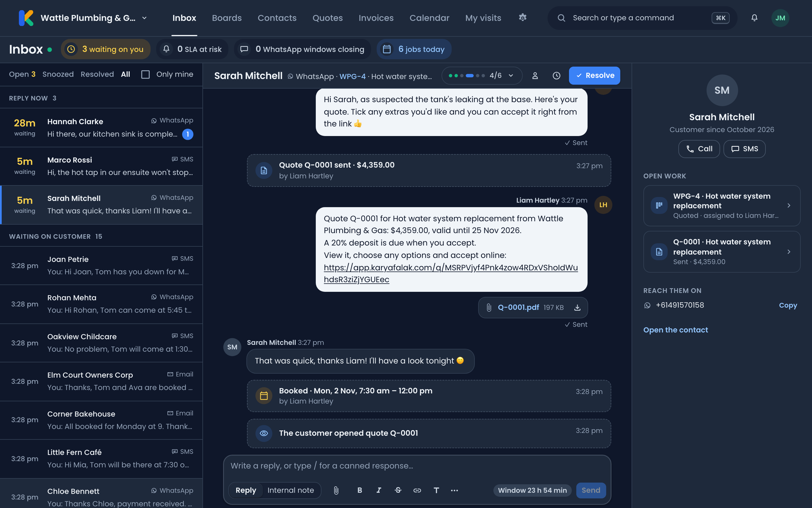Navigate to the Calendar

tap(429, 18)
